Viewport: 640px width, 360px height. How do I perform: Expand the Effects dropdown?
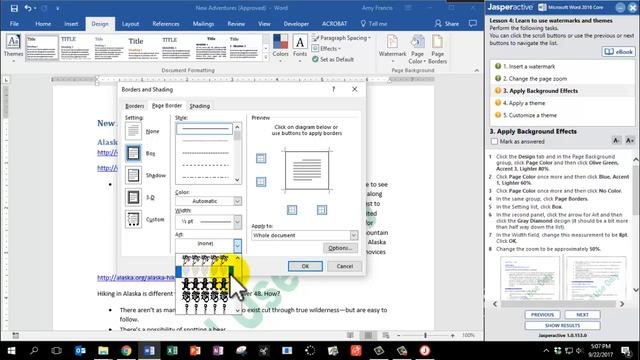327,49
